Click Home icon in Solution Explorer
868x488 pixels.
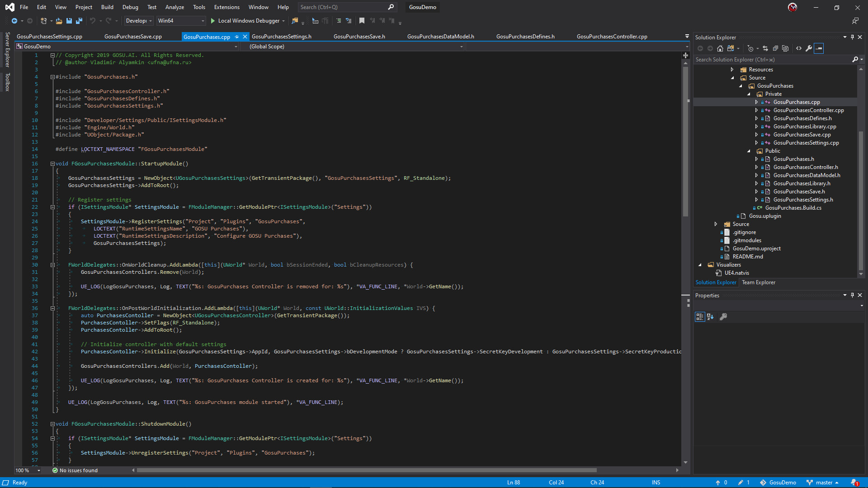(x=720, y=48)
